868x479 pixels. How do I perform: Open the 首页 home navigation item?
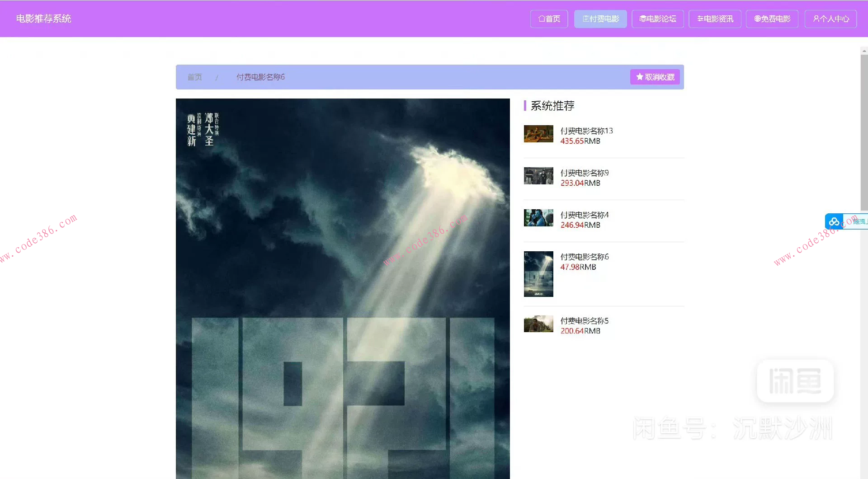549,19
